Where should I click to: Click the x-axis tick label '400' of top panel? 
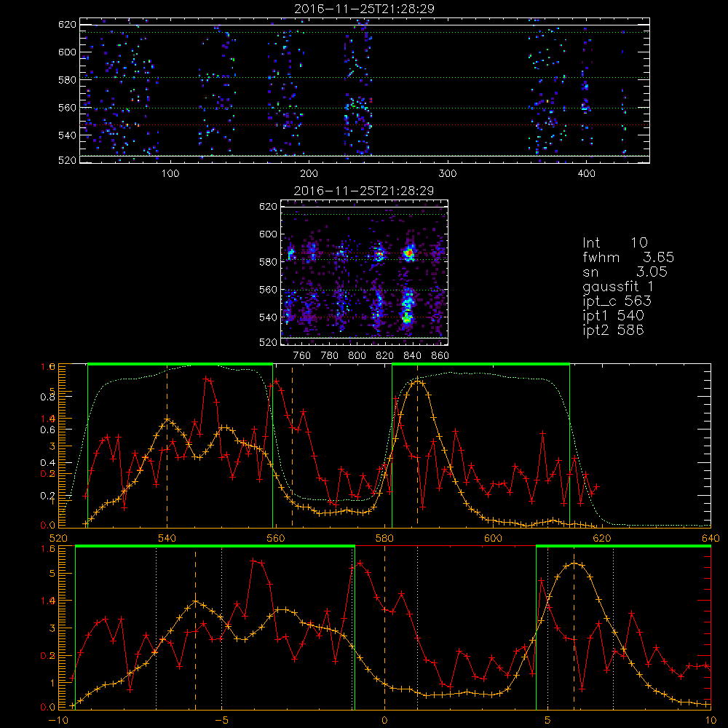[586, 174]
